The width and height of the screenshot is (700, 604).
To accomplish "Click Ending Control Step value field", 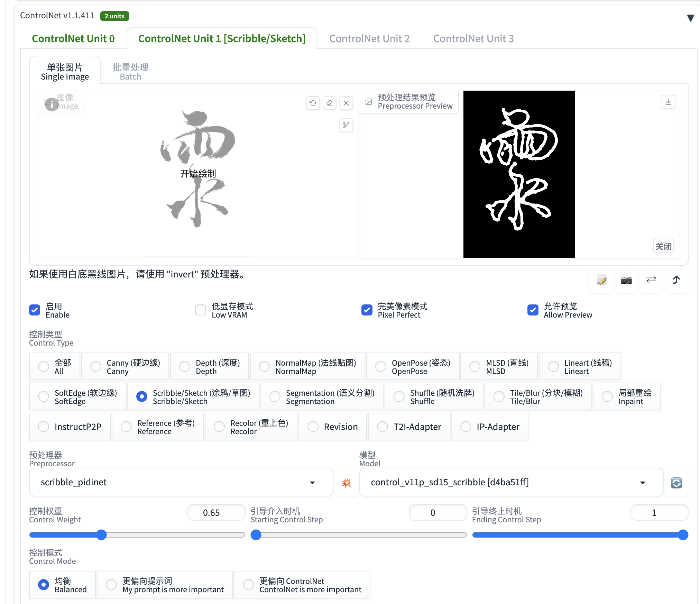I will [x=659, y=513].
